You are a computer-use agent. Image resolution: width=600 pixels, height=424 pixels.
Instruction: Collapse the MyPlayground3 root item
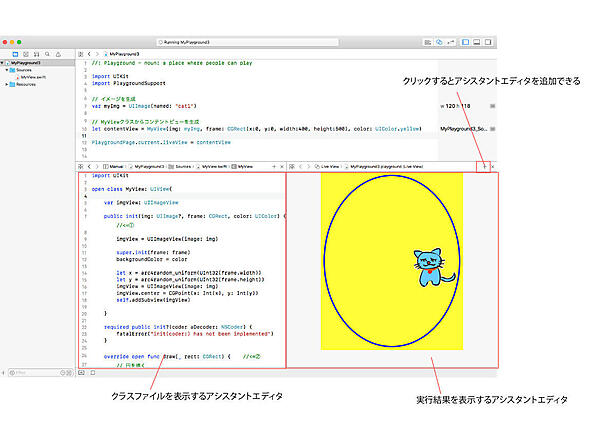(x=2, y=63)
